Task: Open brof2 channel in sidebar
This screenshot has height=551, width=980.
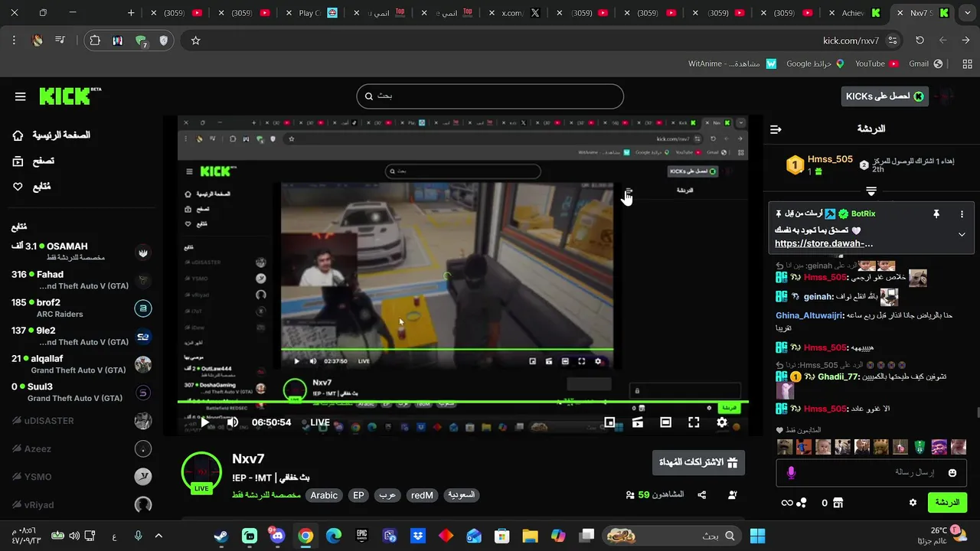Action: coord(80,308)
